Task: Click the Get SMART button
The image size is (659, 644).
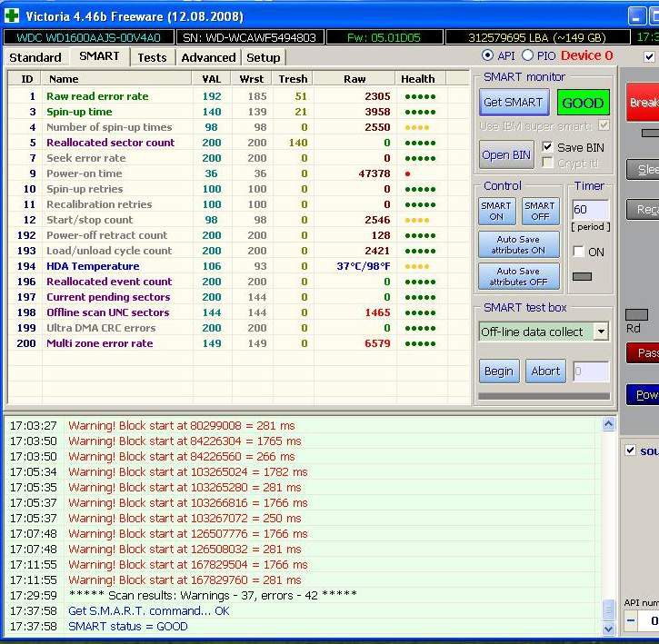Action: 514,102
